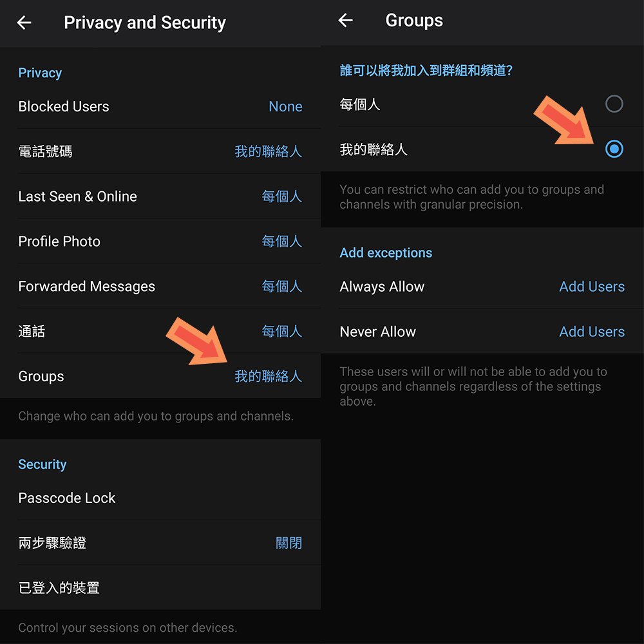644x644 pixels.
Task: Add Users to Never Allow
Action: tap(591, 332)
